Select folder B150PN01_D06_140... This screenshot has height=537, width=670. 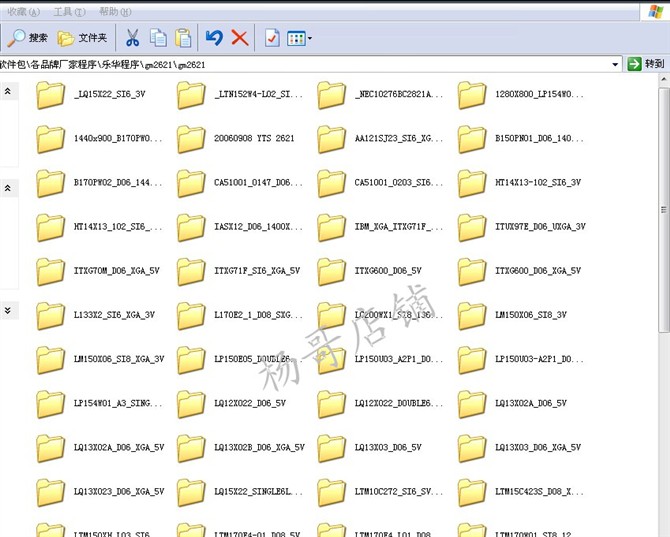520,139
